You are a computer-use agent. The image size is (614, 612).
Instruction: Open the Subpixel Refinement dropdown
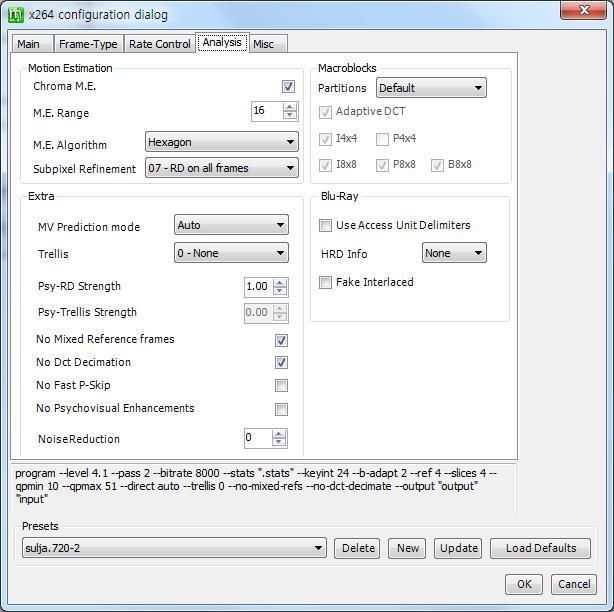coord(222,168)
